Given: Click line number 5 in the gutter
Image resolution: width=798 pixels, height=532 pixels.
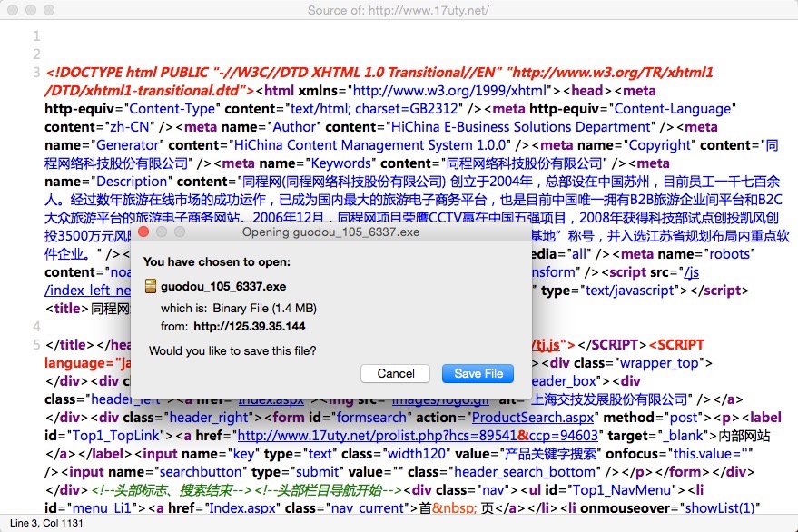Looking at the screenshot, I should pyautogui.click(x=36, y=345).
